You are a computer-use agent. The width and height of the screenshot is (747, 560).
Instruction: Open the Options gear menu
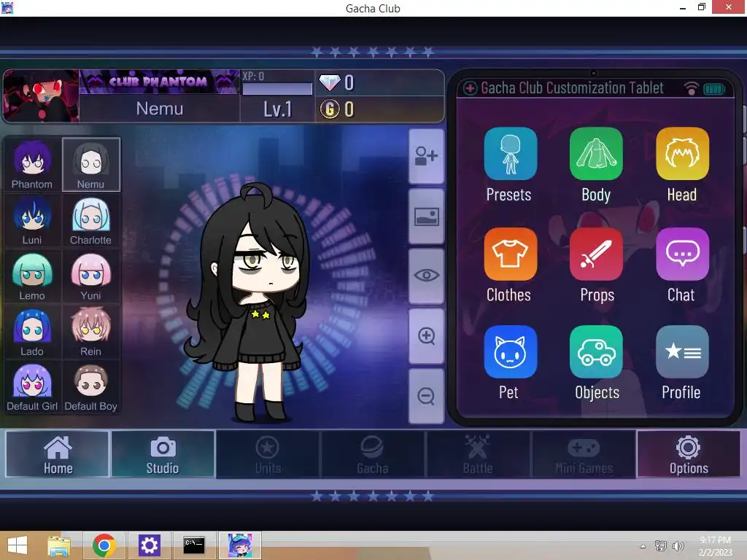coord(689,454)
